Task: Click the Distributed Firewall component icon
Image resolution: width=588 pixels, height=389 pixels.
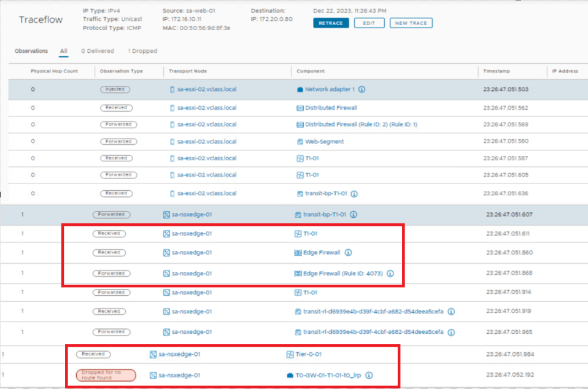Action: [301, 107]
